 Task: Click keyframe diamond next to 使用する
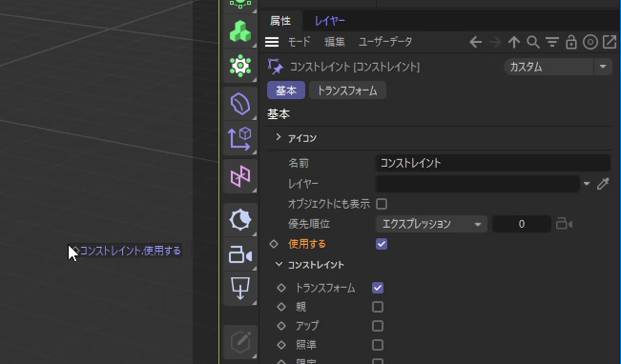click(274, 244)
